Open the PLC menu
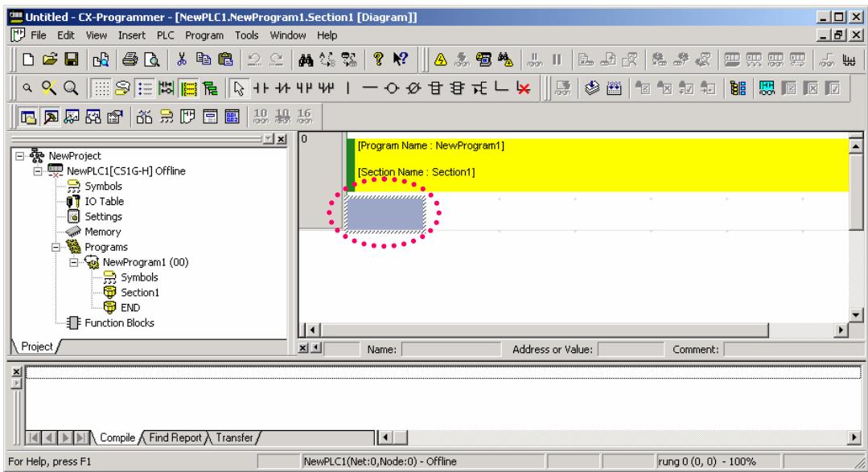 (165, 35)
